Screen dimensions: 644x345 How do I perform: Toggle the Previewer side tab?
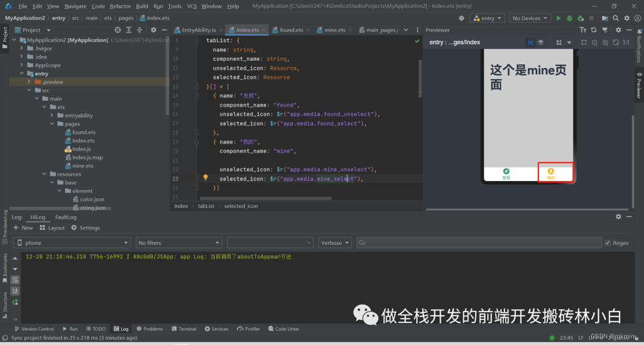[639, 85]
